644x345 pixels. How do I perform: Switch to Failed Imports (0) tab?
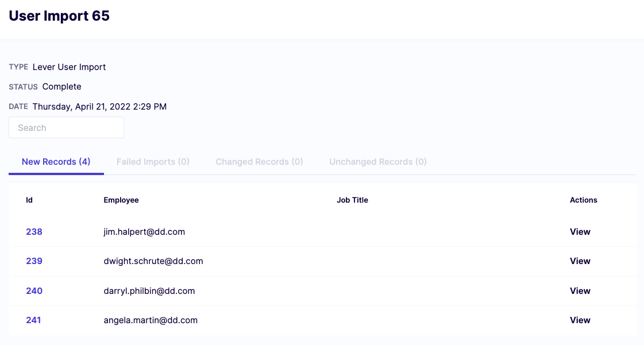[153, 162]
